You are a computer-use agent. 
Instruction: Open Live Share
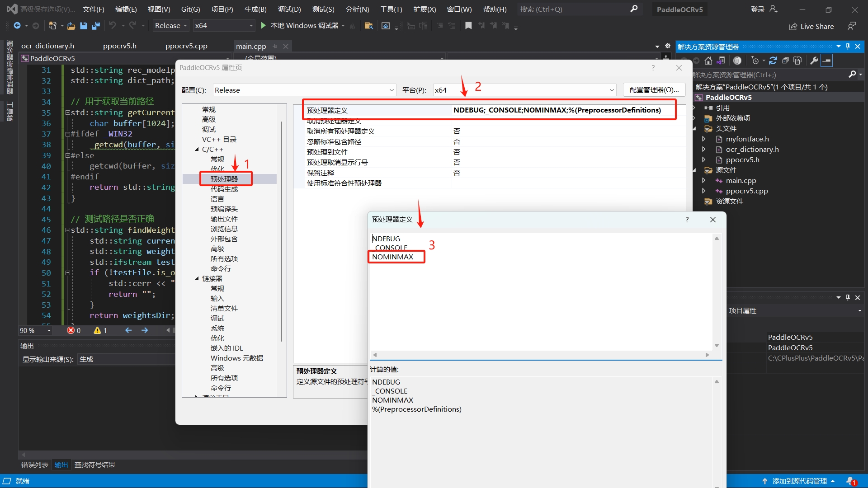[811, 27]
